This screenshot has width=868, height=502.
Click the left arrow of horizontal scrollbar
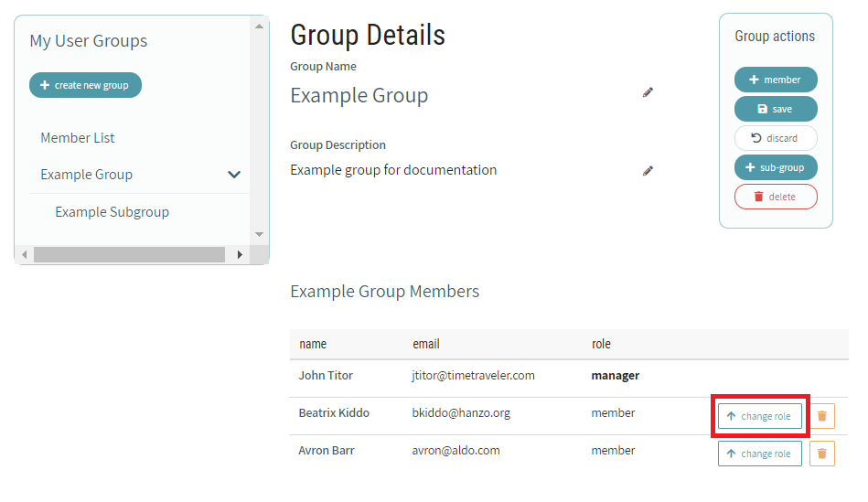pyautogui.click(x=24, y=254)
